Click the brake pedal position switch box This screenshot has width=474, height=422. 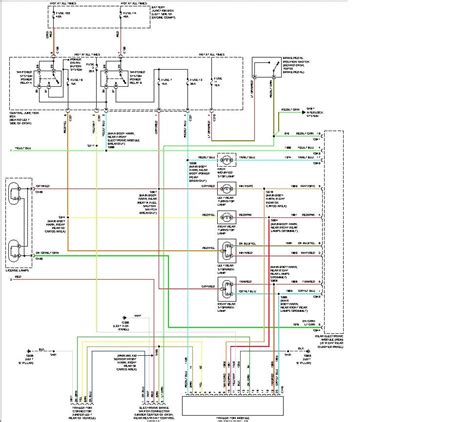coord(267,68)
